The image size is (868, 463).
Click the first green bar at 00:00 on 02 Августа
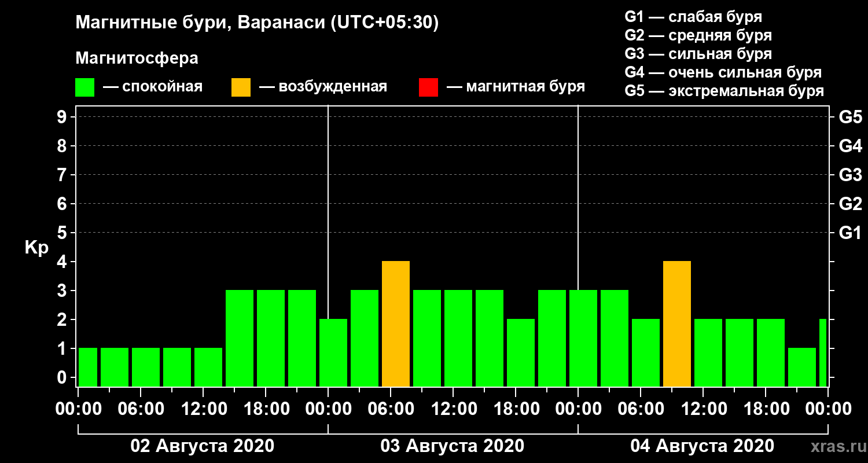[88, 368]
